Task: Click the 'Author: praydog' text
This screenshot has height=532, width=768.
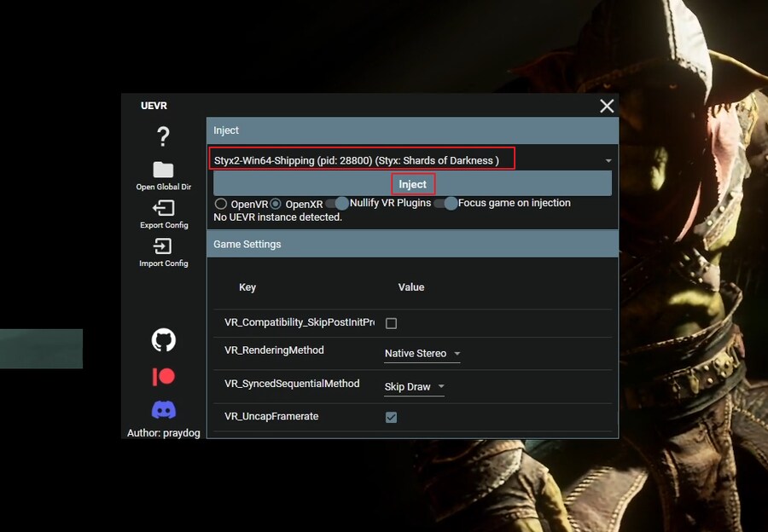Action: (164, 433)
